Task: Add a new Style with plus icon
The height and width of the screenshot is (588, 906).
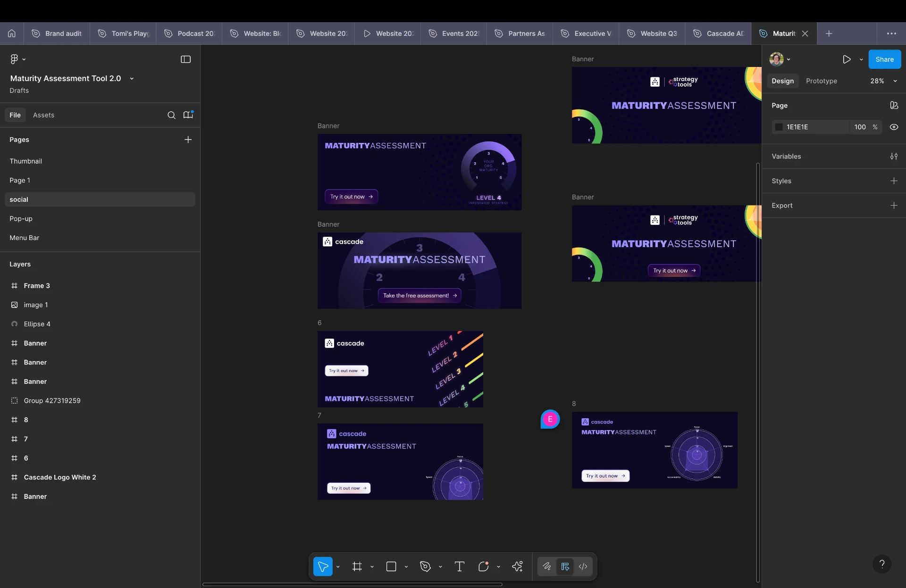Action: 894,181
